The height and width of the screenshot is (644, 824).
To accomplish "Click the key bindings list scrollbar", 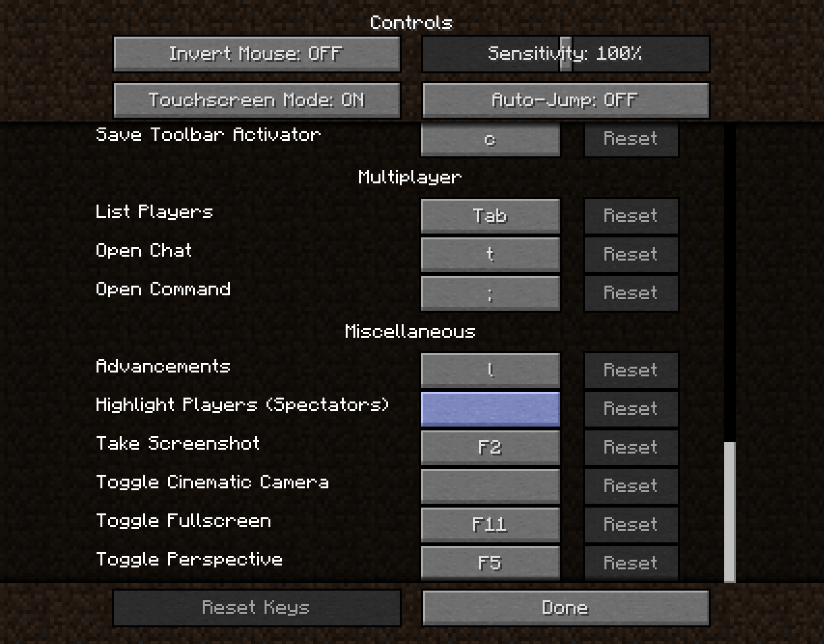I will click(x=729, y=512).
